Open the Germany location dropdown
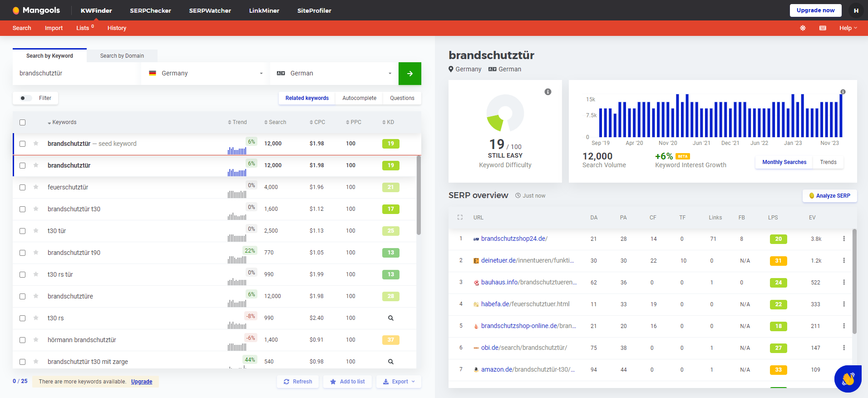868x398 pixels. tap(205, 74)
